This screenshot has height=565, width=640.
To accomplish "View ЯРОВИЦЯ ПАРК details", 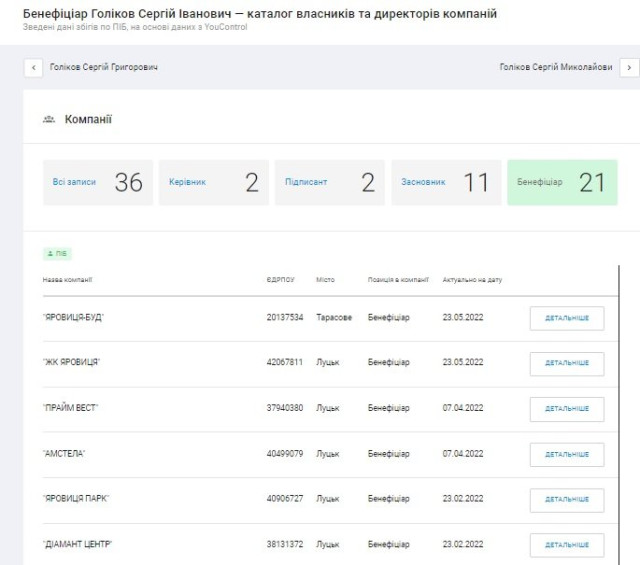I will 566,499.
